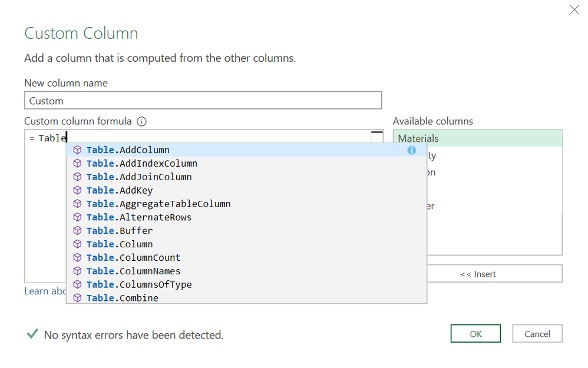
Task: Open the Learn about link
Action: coord(45,291)
